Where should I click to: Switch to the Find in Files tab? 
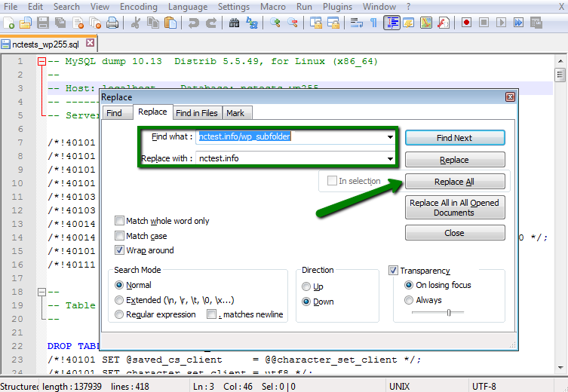(196, 113)
